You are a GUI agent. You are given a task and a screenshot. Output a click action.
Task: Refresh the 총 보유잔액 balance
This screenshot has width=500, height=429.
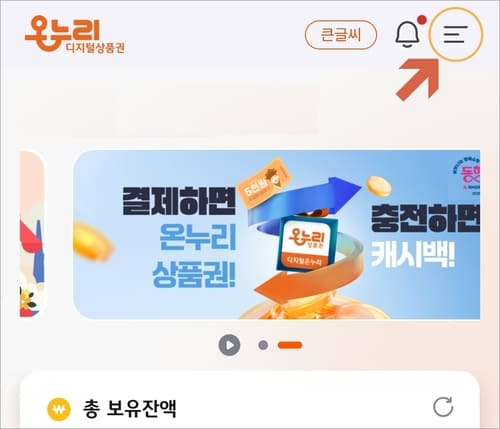[x=443, y=407]
